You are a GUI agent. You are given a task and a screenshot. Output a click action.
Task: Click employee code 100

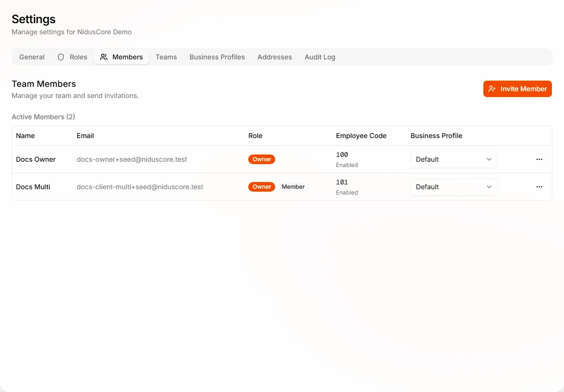(x=342, y=154)
